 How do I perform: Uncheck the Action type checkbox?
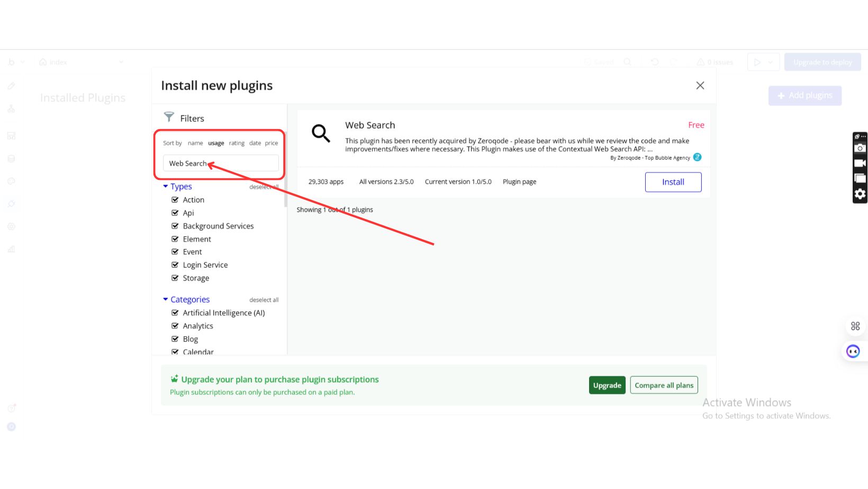pyautogui.click(x=175, y=200)
